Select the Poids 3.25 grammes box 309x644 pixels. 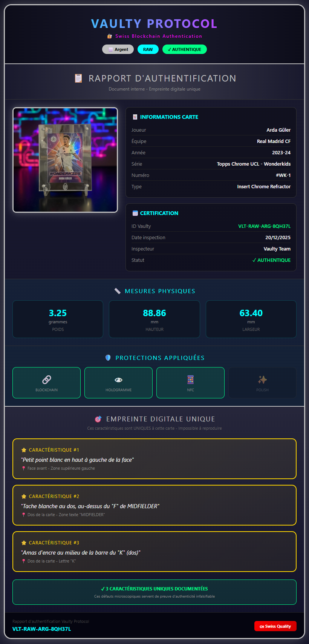[x=58, y=319]
